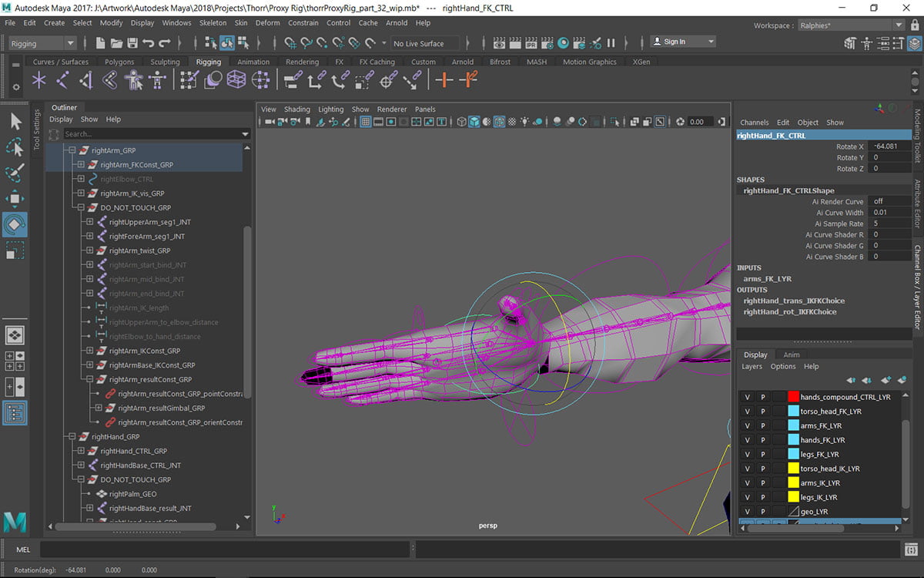The image size is (924, 578).
Task: Click the Create Lattice shelf icon
Action: pyautogui.click(x=237, y=79)
